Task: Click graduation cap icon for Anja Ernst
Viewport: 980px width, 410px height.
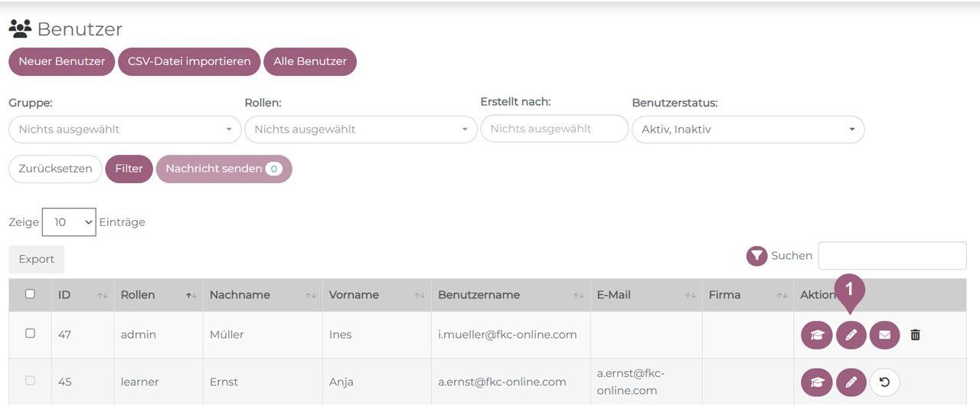Action: (x=816, y=382)
